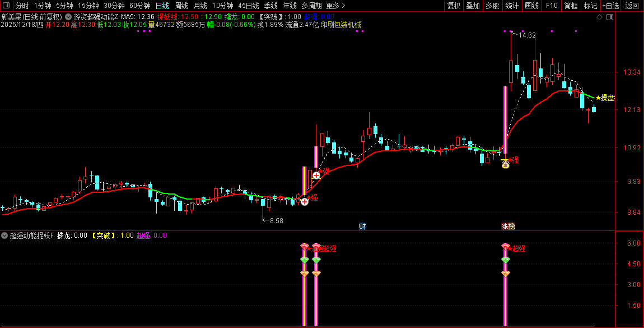This screenshot has height=328, width=644.
Task: Select the 45日线 period tab
Action: pyautogui.click(x=249, y=6)
